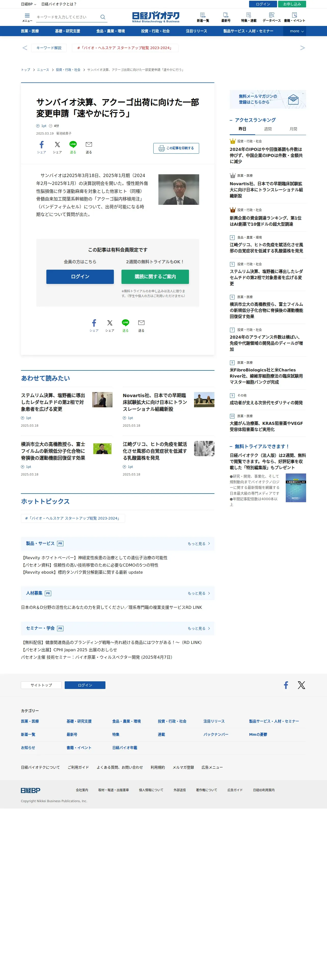
Task: Select the 食品・農業・環境 navigation tab
Action: (x=110, y=31)
